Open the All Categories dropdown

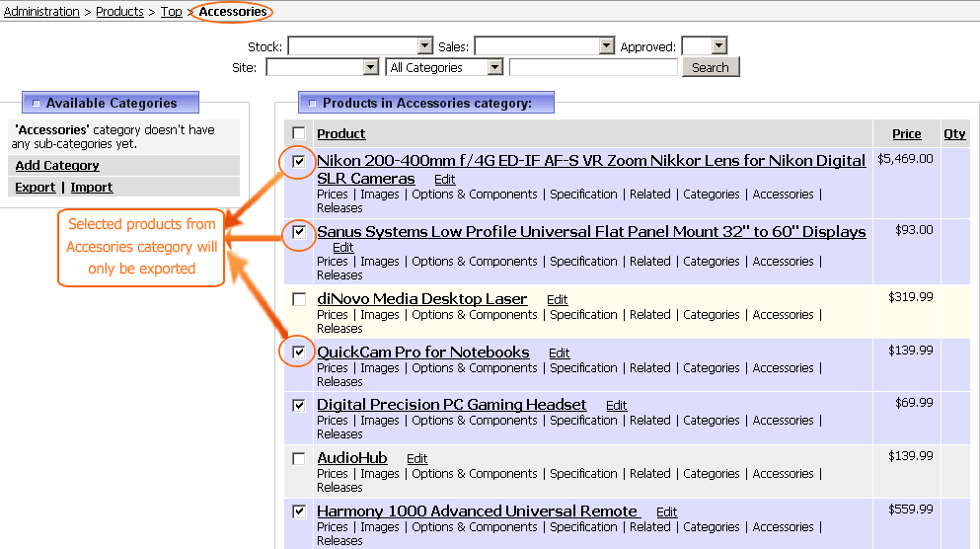coord(444,67)
